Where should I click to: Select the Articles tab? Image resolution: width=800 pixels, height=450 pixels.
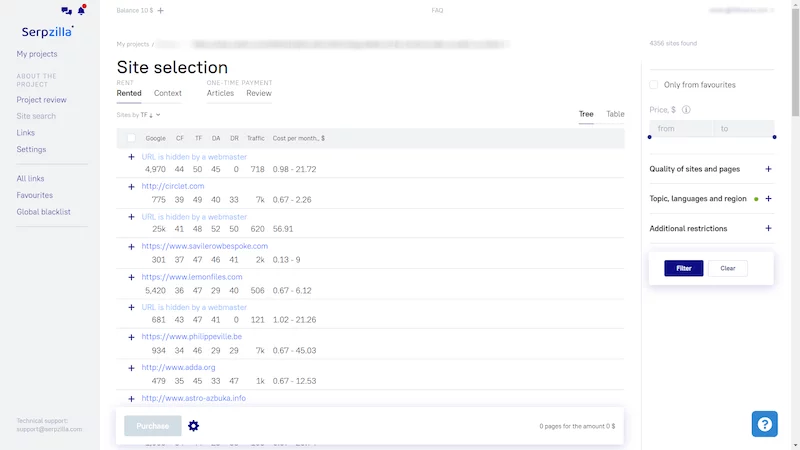(x=220, y=93)
